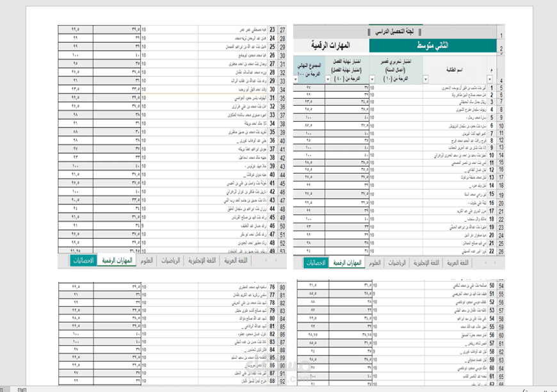The height and width of the screenshot is (392, 557).
Task: Select الاحصائيات sheet tab in left spreadsheet image
Action: click(83, 261)
